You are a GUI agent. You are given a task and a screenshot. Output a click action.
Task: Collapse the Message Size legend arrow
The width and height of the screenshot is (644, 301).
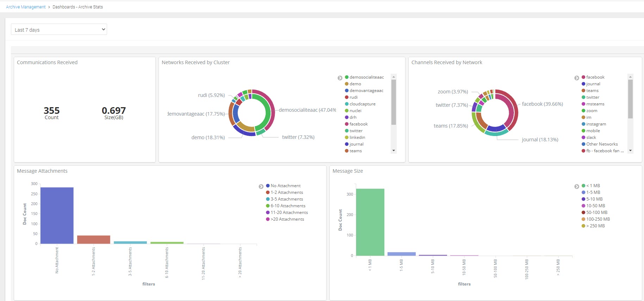click(577, 186)
